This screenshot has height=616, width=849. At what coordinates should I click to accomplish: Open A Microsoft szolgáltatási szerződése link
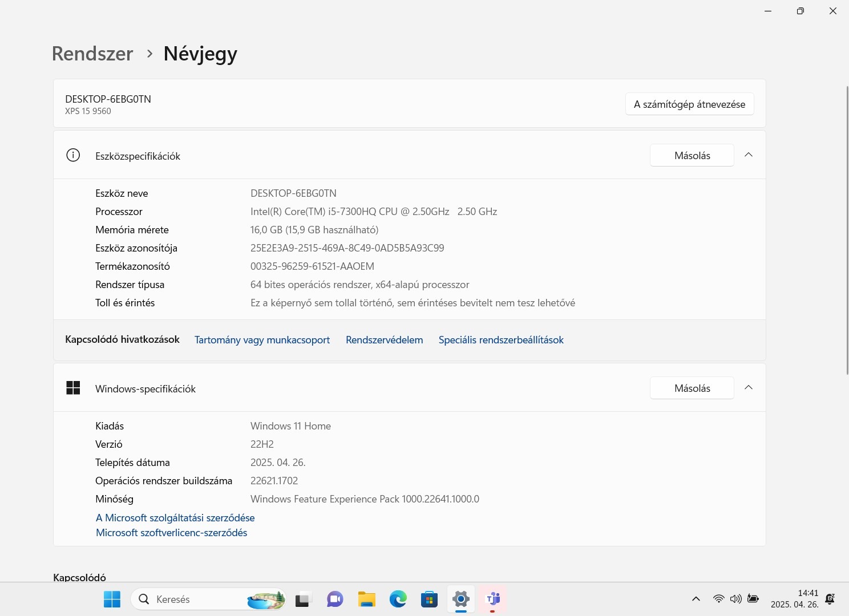click(x=175, y=518)
